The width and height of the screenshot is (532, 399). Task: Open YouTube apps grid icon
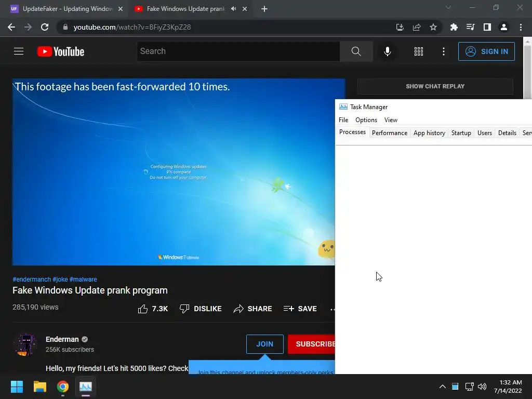(419, 51)
